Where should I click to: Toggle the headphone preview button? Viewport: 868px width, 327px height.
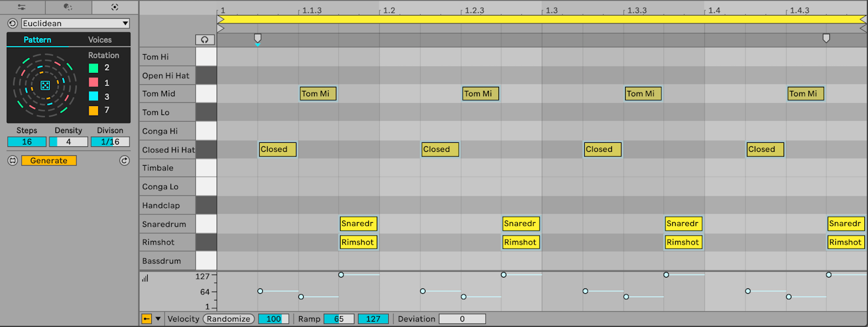point(205,40)
